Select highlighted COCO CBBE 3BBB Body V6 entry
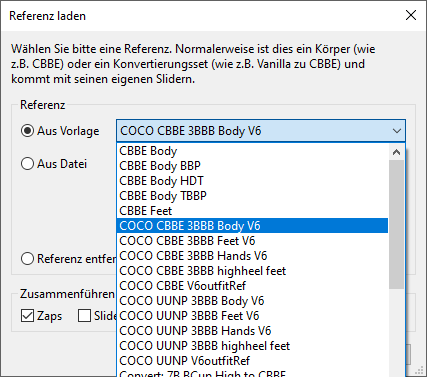Viewport: 427px width, 377px height. click(x=252, y=226)
